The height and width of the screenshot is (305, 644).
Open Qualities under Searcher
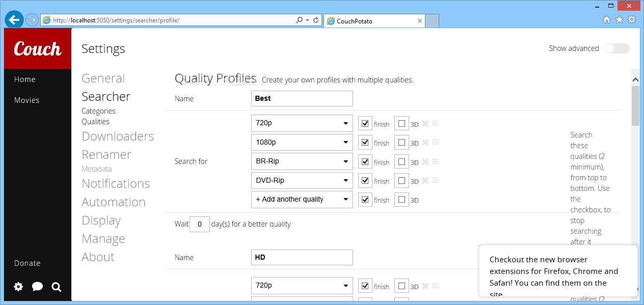(95, 122)
